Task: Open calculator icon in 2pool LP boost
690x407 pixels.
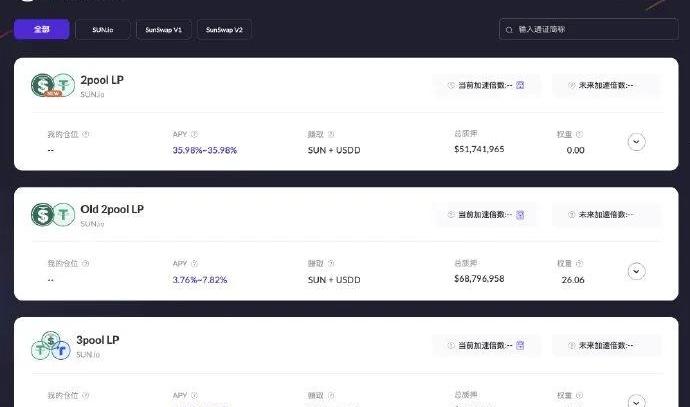Action: (521, 85)
